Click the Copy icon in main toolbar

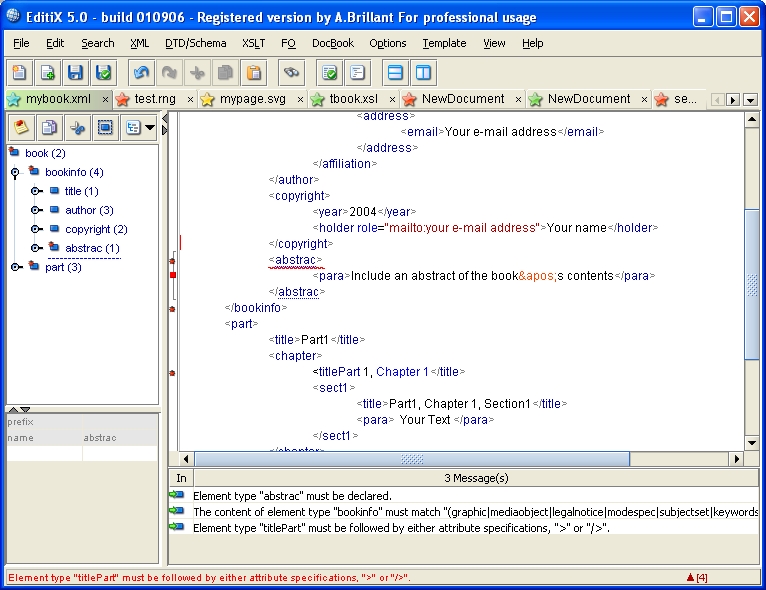tap(225, 73)
